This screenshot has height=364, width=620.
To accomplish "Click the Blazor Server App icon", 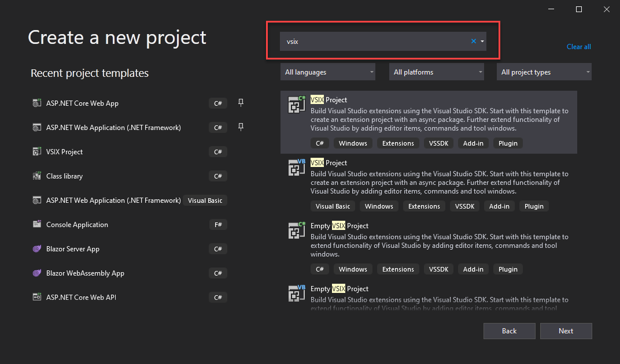I will pos(37,248).
